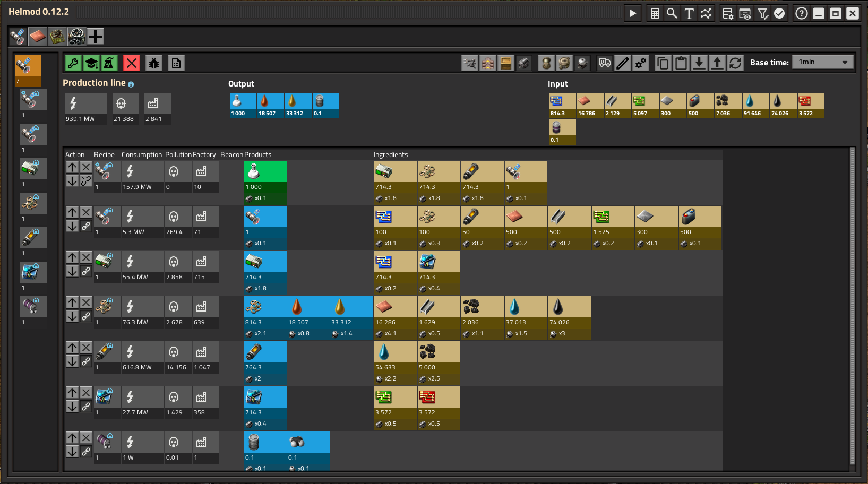This screenshot has height=484, width=868.
Task: Click the green wrench recipe selector
Action: pyautogui.click(x=73, y=63)
